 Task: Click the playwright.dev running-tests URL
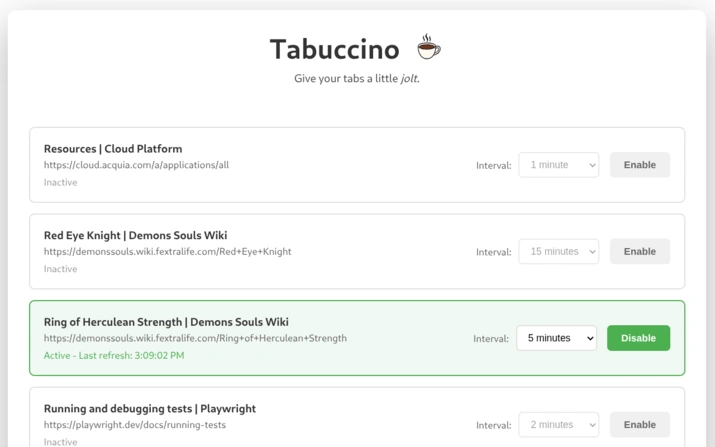(x=134, y=425)
